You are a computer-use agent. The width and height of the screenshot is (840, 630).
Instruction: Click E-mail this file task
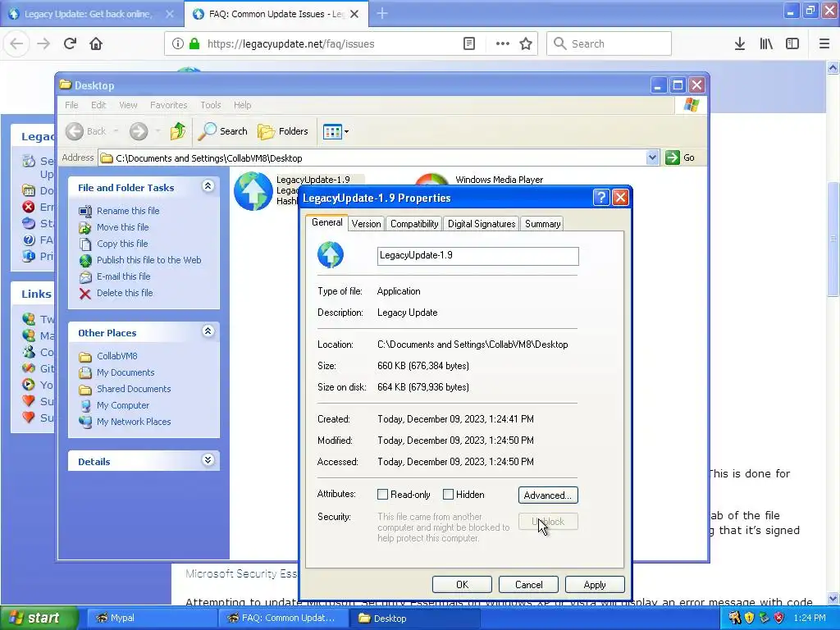[123, 276]
